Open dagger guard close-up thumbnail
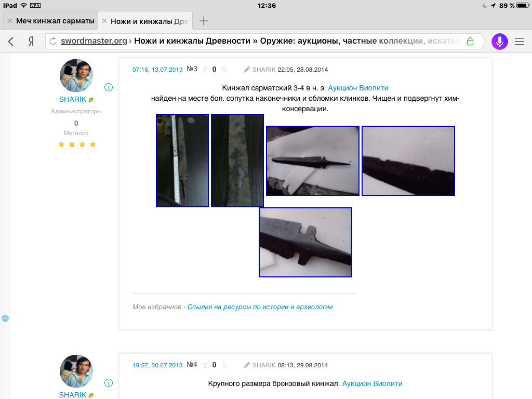Image resolution: width=532 pixels, height=399 pixels. 305,242
